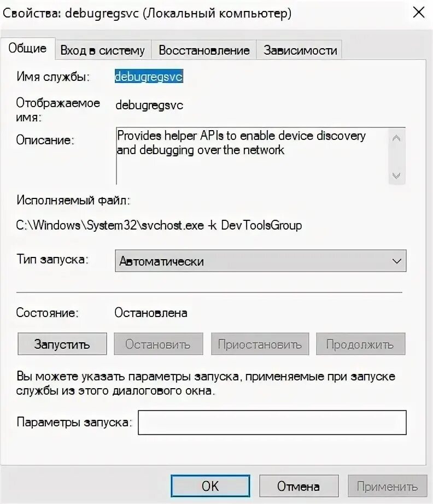Confirm changes with the OK button
The width and height of the screenshot is (433, 504).
210,486
